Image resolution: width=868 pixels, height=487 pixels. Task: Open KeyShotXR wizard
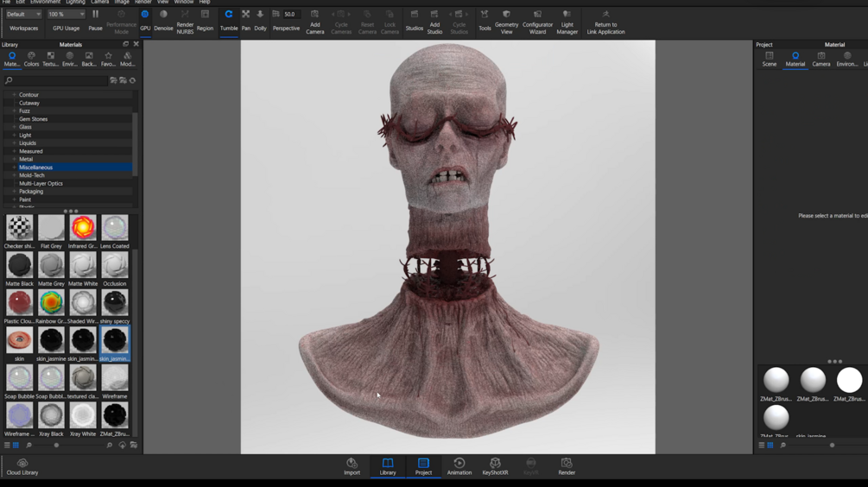pos(495,466)
